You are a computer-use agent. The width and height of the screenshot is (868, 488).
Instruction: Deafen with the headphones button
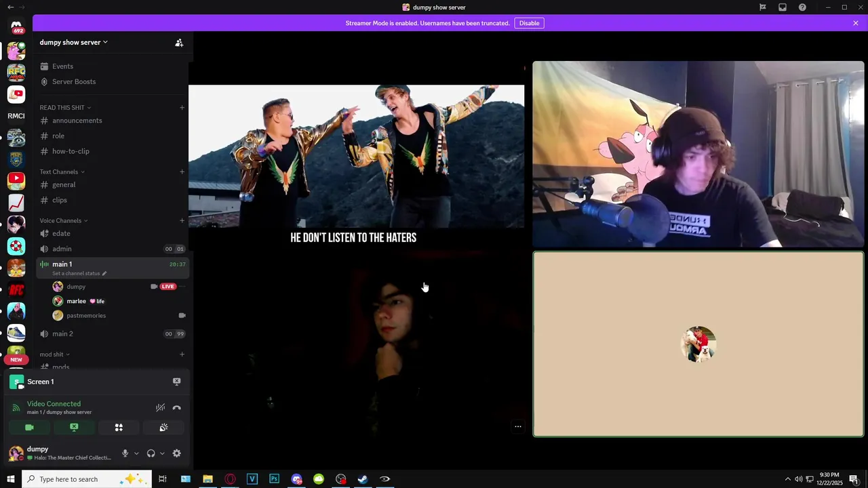pos(151,453)
